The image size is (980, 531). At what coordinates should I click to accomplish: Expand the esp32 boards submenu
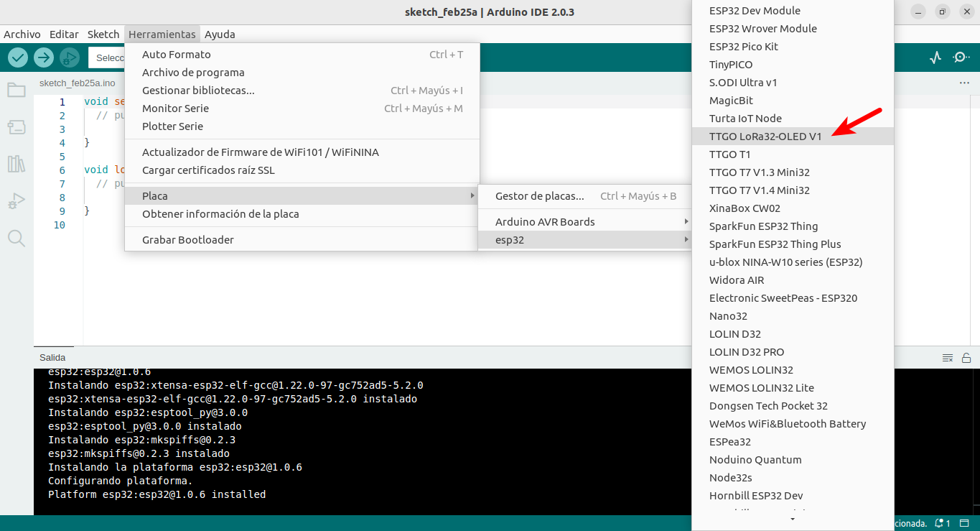[x=585, y=240]
